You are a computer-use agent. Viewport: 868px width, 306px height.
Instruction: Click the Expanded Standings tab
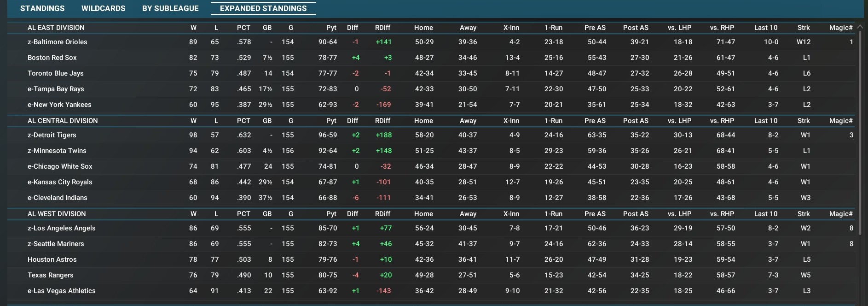point(263,8)
